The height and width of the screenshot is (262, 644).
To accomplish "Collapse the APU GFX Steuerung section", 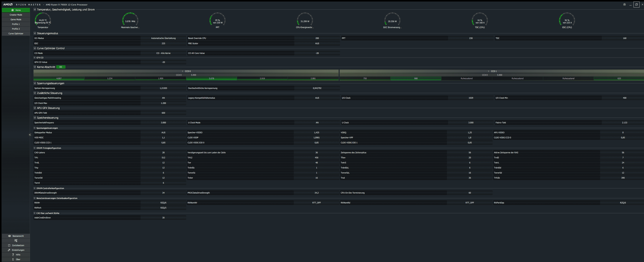I will click(35, 108).
